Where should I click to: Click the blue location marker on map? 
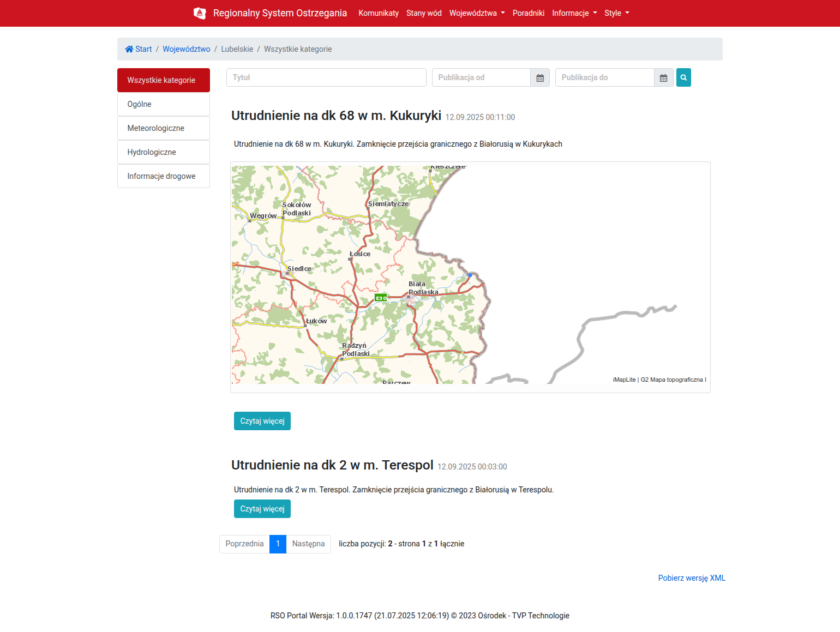(x=470, y=275)
